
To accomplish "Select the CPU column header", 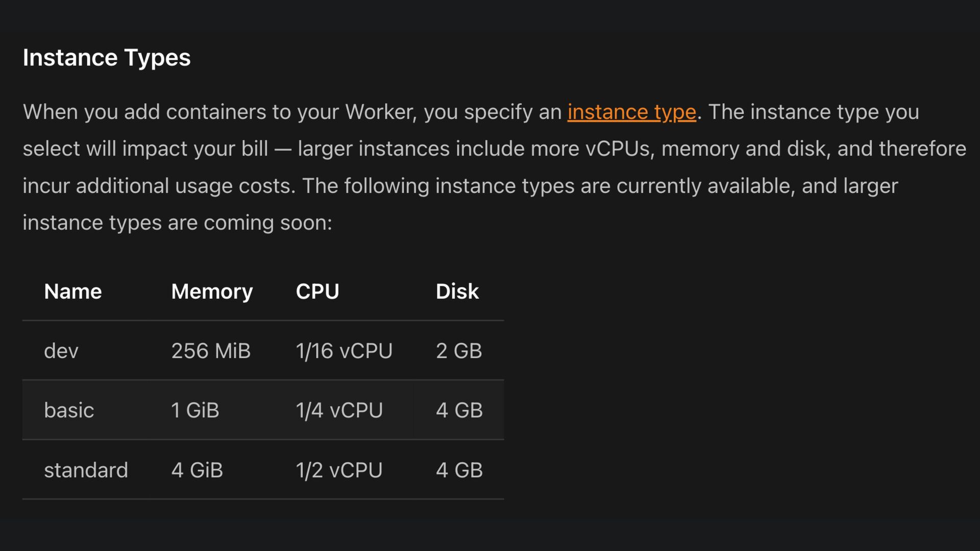I will click(317, 291).
